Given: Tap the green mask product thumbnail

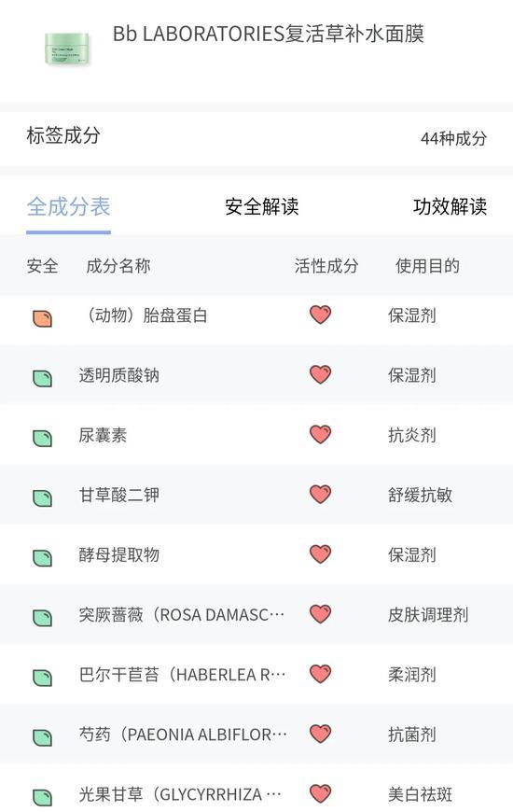Looking at the screenshot, I should click(67, 49).
